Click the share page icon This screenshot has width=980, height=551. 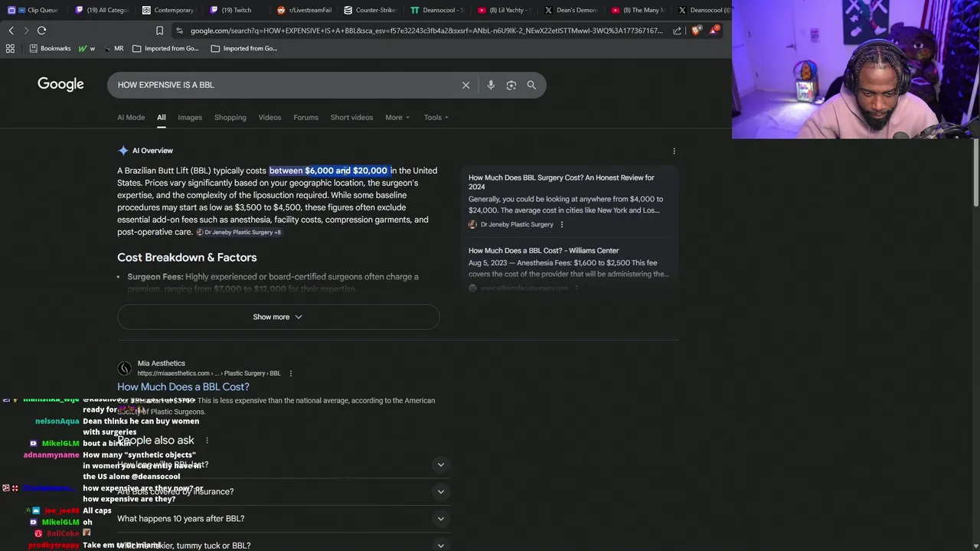click(x=678, y=31)
